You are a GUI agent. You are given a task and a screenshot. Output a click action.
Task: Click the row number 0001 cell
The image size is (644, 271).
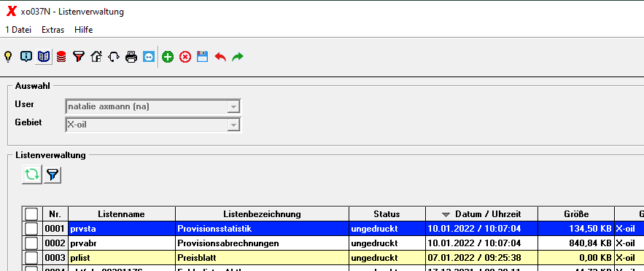[55, 229]
